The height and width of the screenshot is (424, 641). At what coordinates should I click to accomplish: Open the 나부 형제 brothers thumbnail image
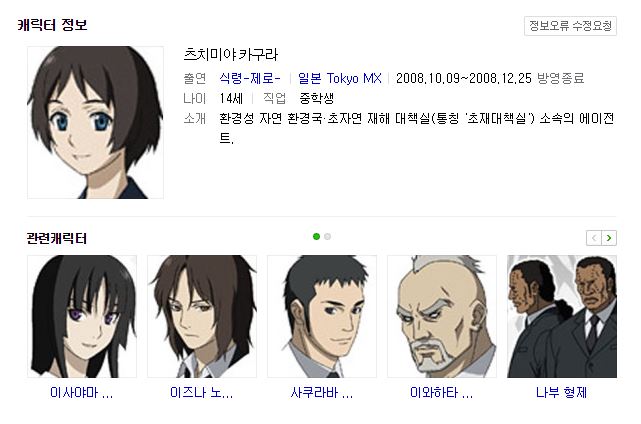(x=562, y=316)
